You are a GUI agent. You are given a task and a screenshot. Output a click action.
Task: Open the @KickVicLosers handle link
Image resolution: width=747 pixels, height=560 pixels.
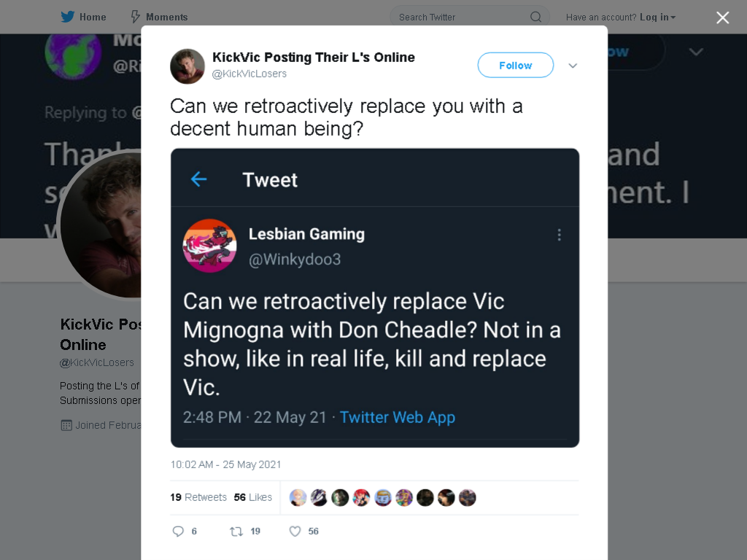click(x=249, y=74)
